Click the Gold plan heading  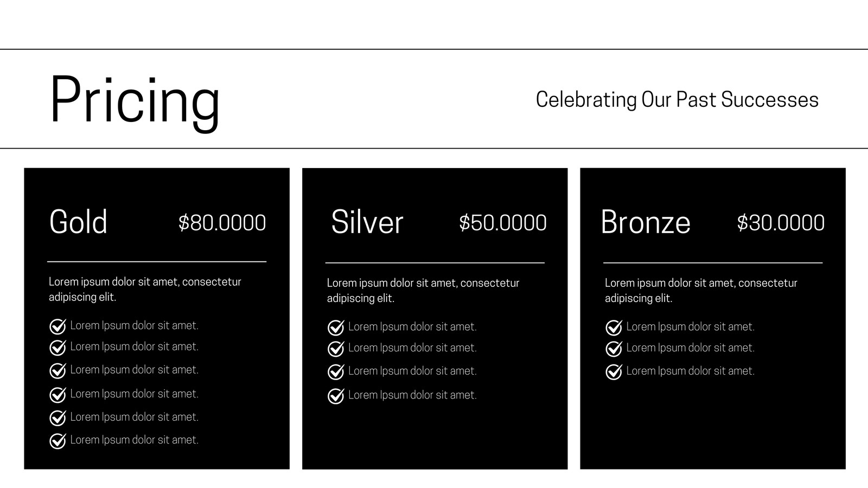click(x=78, y=222)
